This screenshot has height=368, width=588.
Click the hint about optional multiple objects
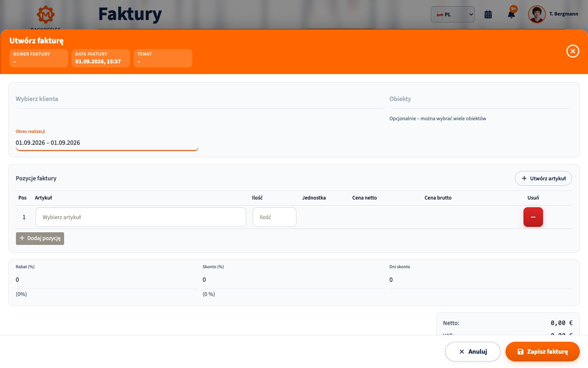[438, 119]
